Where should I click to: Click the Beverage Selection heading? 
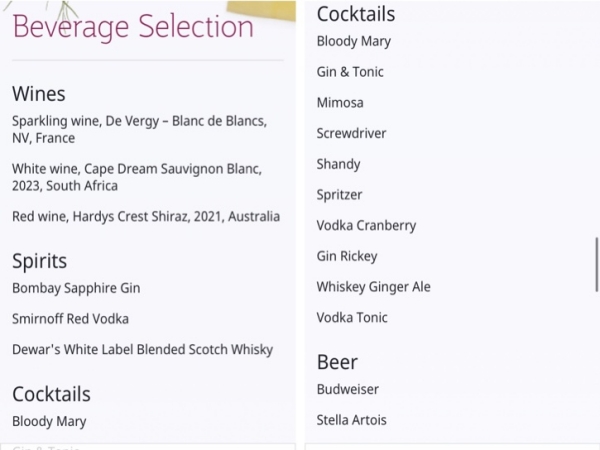click(133, 27)
